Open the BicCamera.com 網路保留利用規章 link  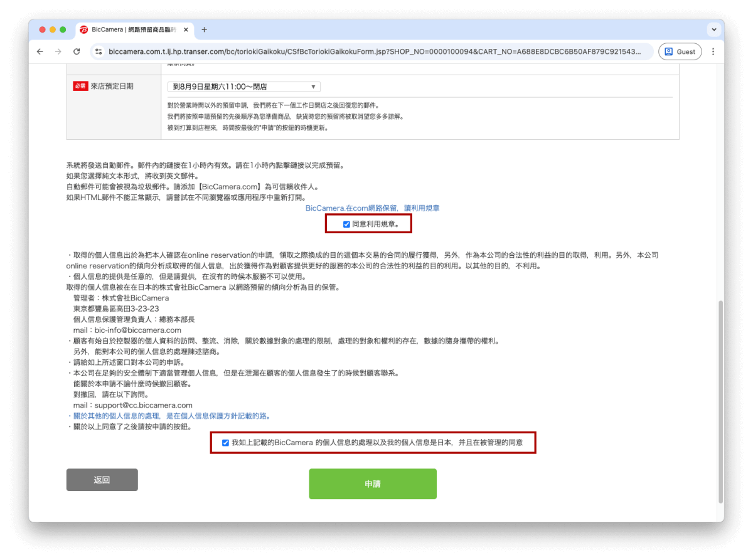click(373, 208)
